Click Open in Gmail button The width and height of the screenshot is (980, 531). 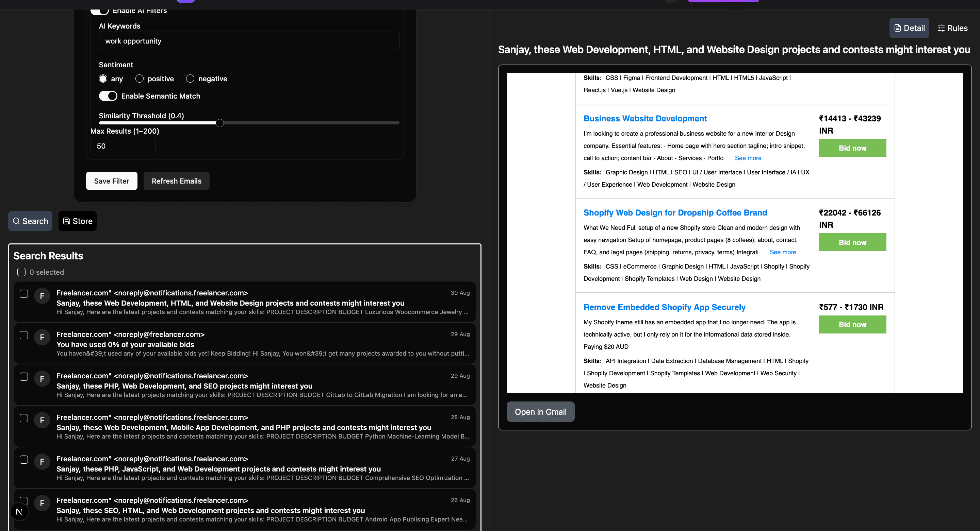pos(540,412)
